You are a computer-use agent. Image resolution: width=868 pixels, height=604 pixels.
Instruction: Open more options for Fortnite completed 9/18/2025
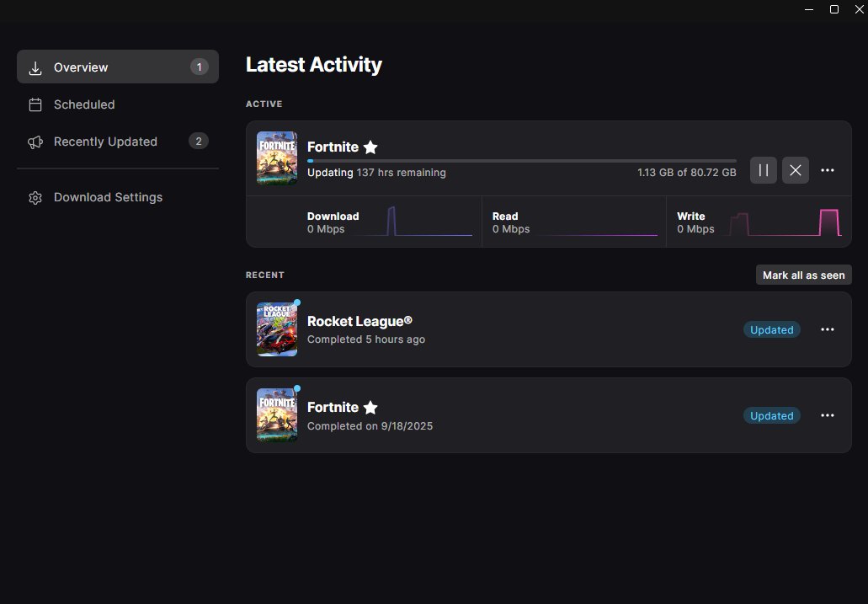pyautogui.click(x=828, y=415)
